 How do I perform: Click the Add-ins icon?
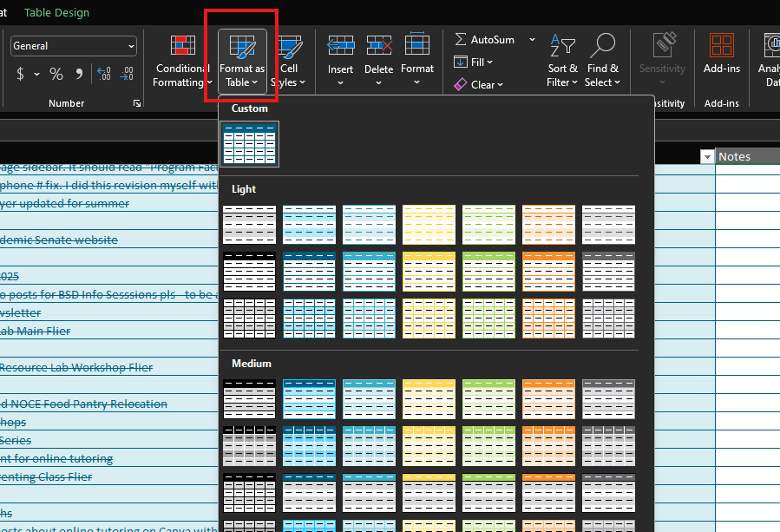[721, 46]
